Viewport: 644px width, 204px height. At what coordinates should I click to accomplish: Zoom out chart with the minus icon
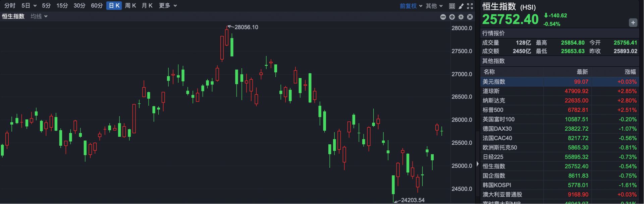coord(443,17)
